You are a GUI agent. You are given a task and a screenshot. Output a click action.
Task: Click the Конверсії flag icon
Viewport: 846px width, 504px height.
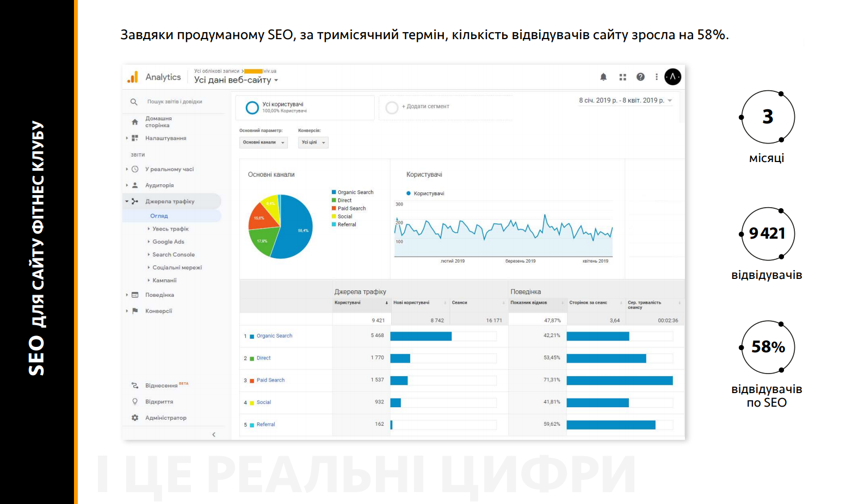[x=135, y=311]
